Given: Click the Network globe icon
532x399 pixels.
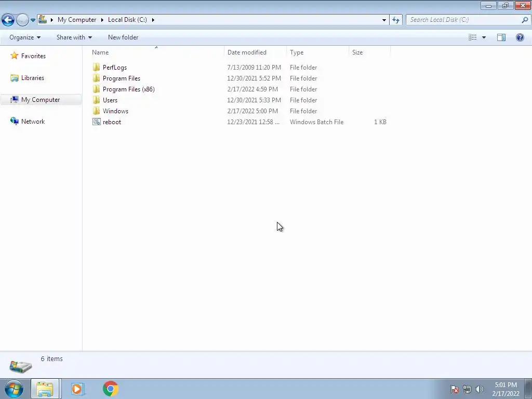Looking at the screenshot, I should click(14, 121).
